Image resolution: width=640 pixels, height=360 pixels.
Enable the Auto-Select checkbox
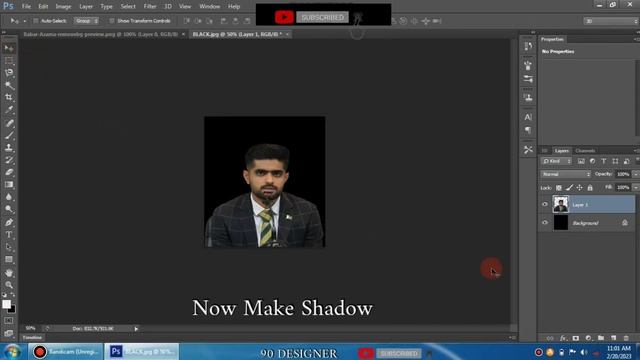click(36, 21)
